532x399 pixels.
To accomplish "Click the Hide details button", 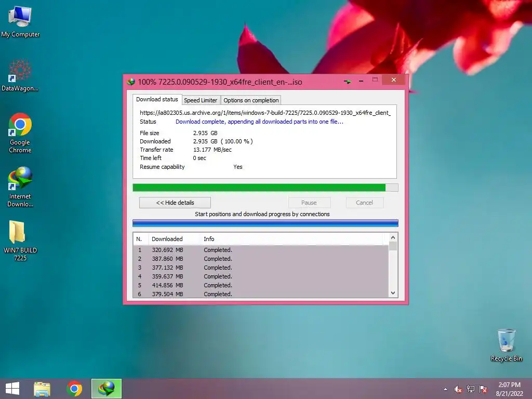I will coord(175,203).
